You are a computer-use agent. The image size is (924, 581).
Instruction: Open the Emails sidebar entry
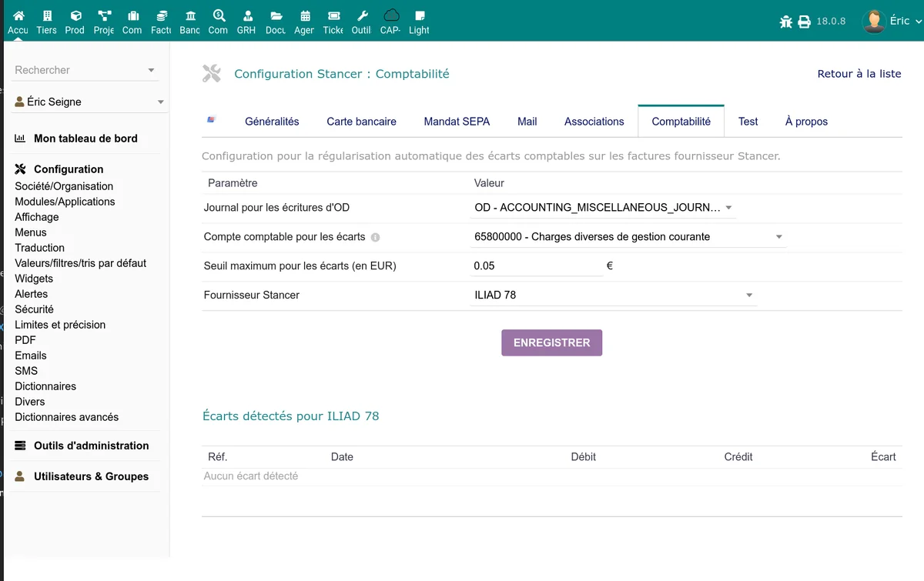click(31, 356)
